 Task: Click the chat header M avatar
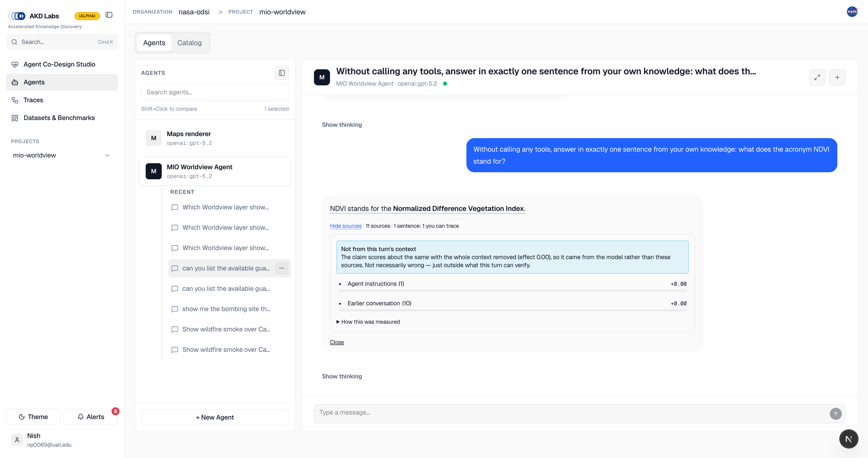[322, 77]
